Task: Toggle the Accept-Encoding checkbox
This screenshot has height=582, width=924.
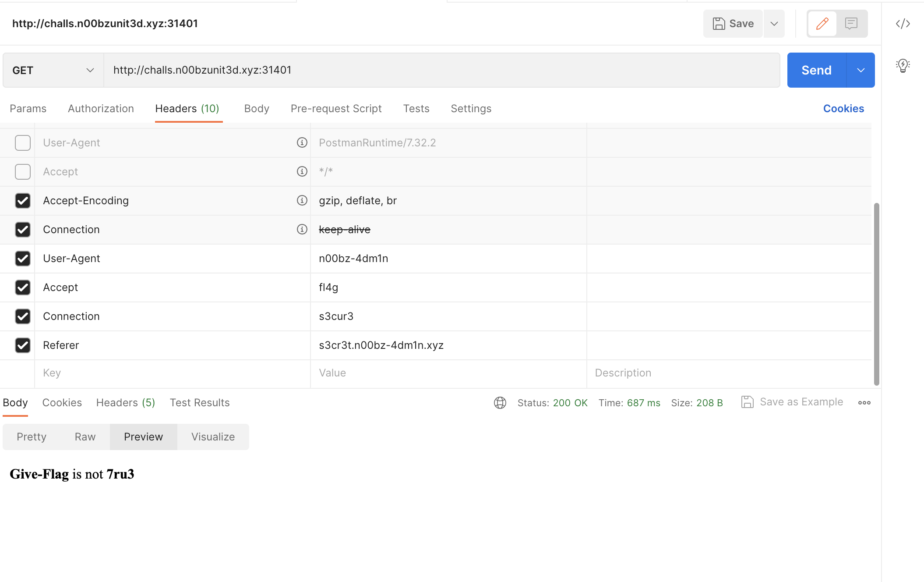Action: [x=22, y=200]
